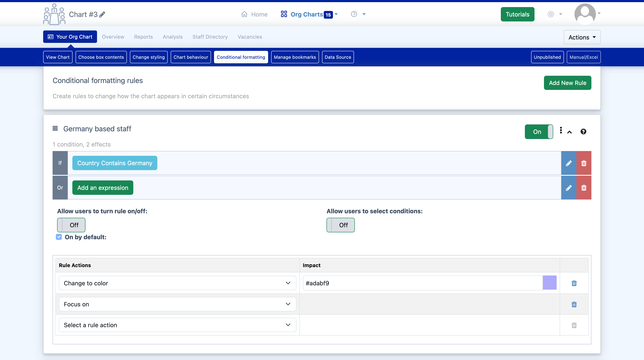This screenshot has height=360, width=644.
Task: Click the edit pencil icon for condition
Action: point(569,163)
